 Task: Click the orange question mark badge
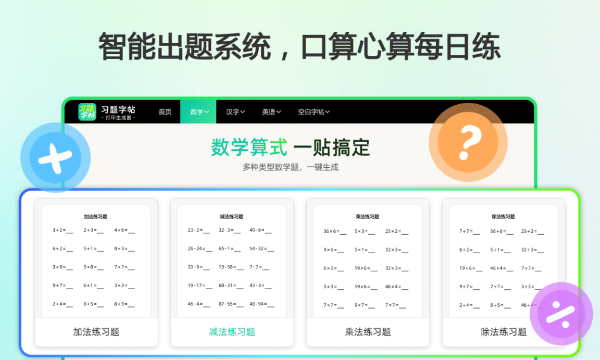pyautogui.click(x=468, y=142)
